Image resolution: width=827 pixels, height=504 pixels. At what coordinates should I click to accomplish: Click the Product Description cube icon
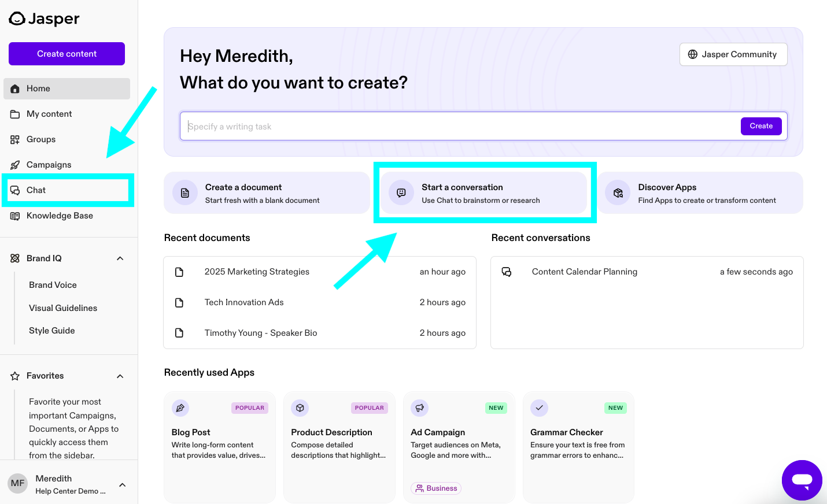[300, 408]
